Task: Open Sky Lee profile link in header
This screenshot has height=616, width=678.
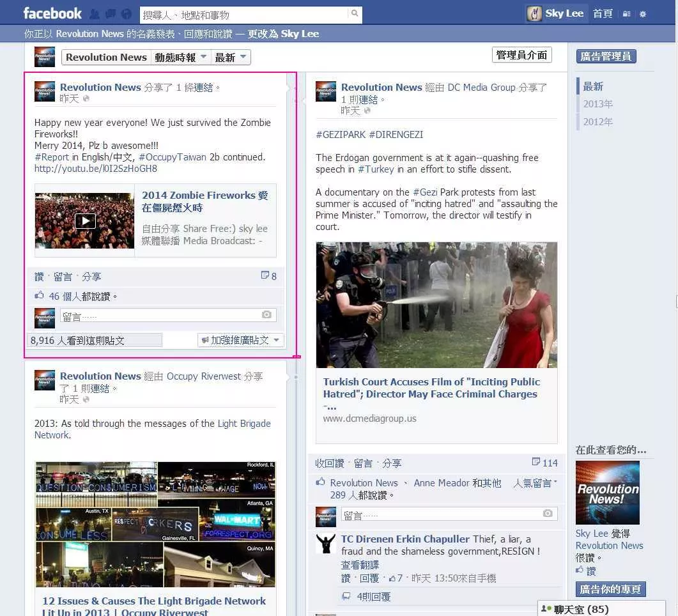Action: pos(564,13)
